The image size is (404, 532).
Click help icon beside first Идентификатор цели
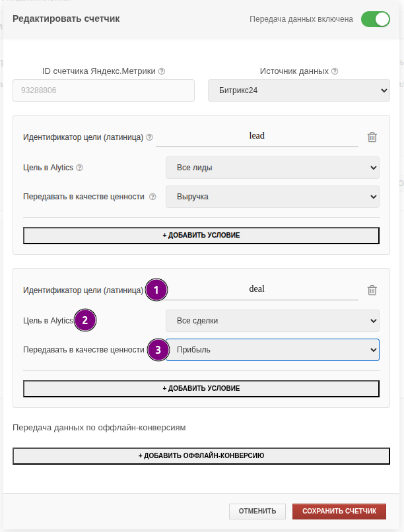point(149,138)
